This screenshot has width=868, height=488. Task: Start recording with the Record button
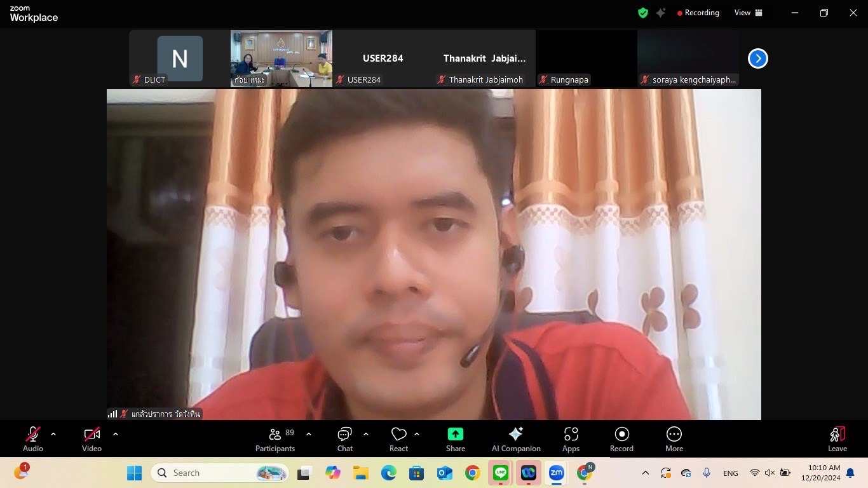[x=621, y=439]
